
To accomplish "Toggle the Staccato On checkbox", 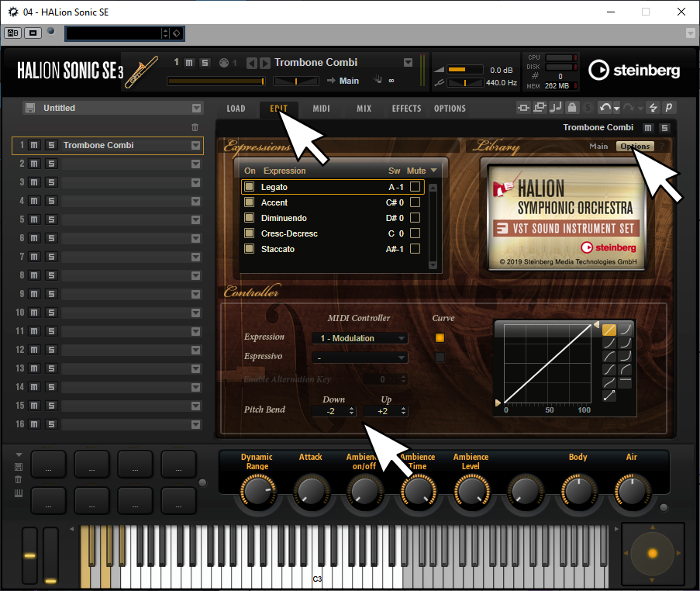I will click(x=249, y=249).
